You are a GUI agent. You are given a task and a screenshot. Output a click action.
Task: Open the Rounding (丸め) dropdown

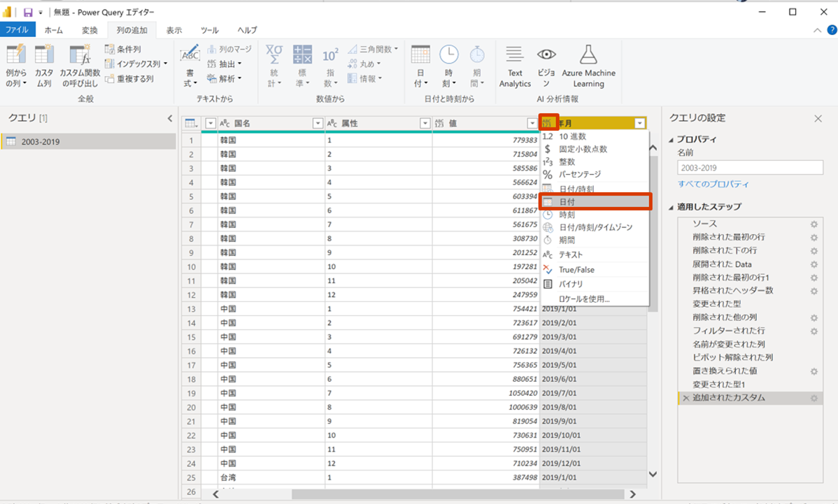(x=364, y=64)
